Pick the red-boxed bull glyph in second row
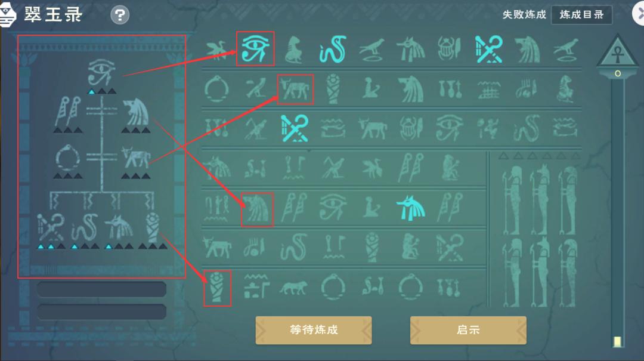 (x=295, y=90)
